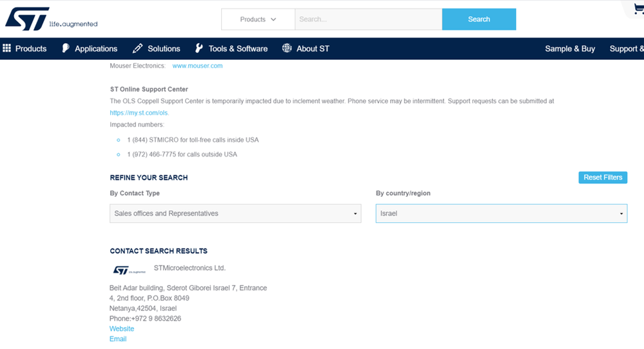The height and width of the screenshot is (349, 644).
Task: Click the Netanya,42504, Israel address line
Action: (143, 308)
